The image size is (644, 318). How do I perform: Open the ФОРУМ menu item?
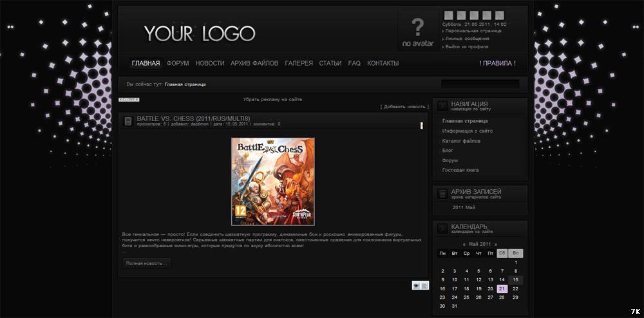[178, 63]
